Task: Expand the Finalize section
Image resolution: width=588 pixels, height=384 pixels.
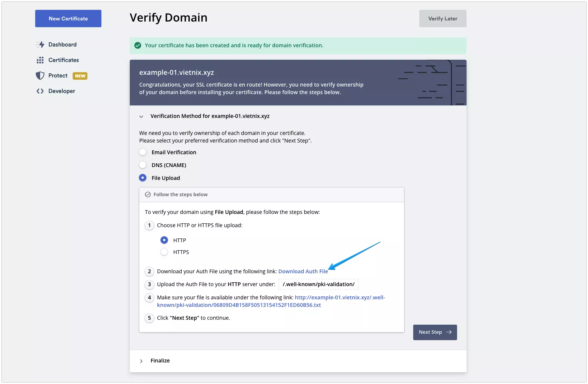Action: click(x=142, y=361)
